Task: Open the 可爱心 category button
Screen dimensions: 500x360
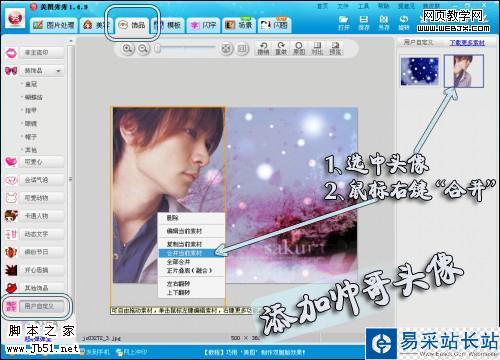Action: 42,162
